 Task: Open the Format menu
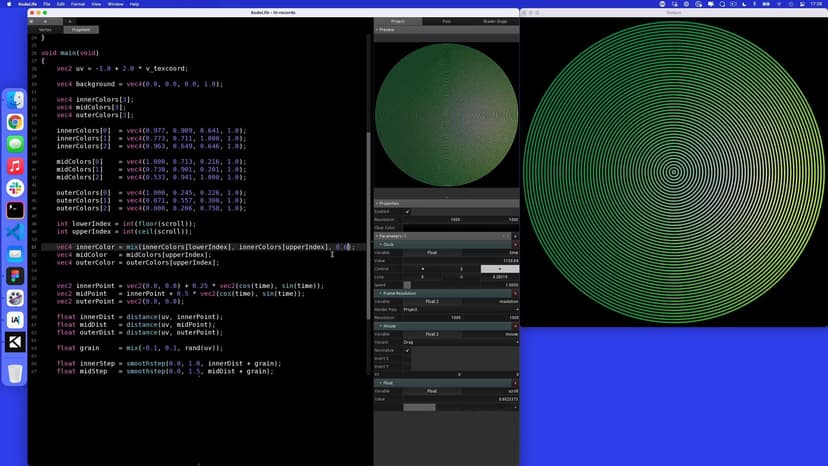click(78, 4)
